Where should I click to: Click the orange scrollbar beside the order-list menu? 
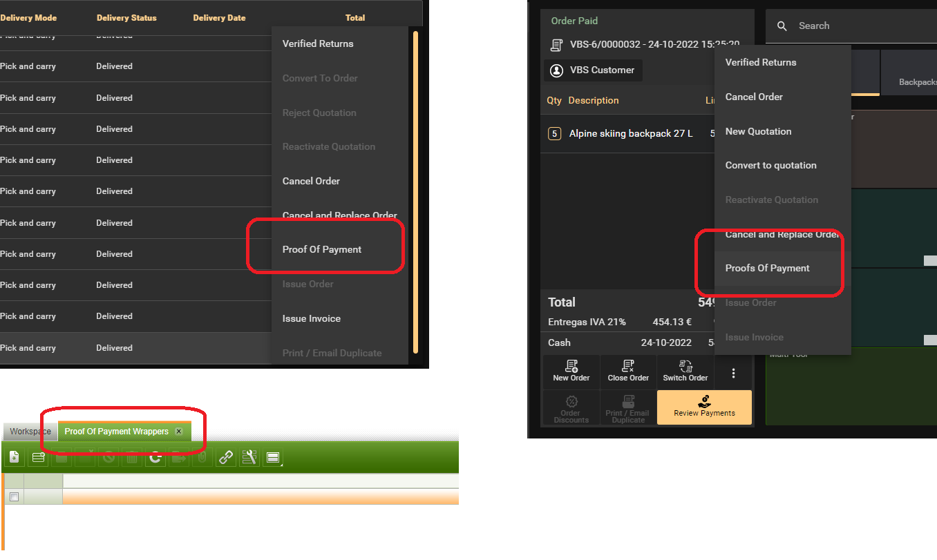pyautogui.click(x=415, y=192)
